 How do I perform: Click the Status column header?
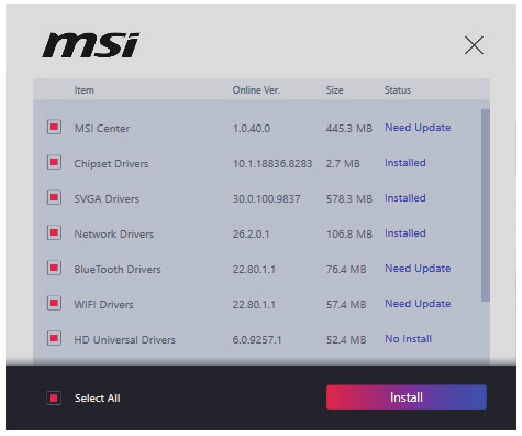398,90
